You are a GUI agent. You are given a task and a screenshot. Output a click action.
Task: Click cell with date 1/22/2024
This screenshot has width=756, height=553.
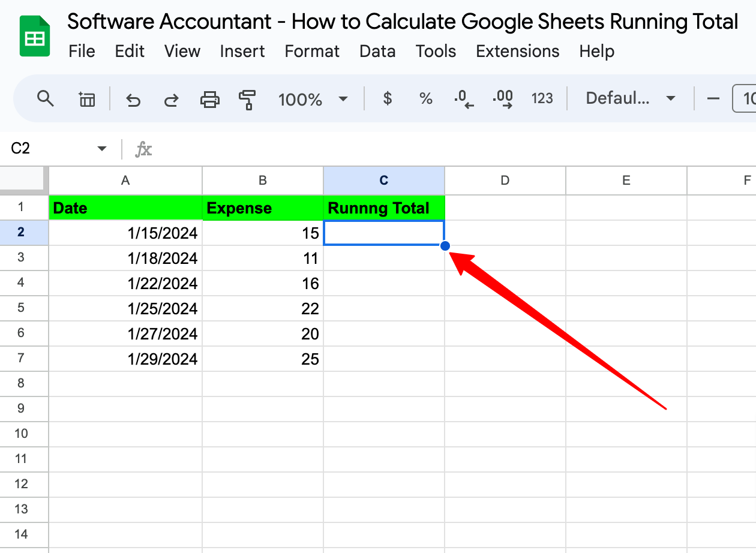(x=125, y=283)
